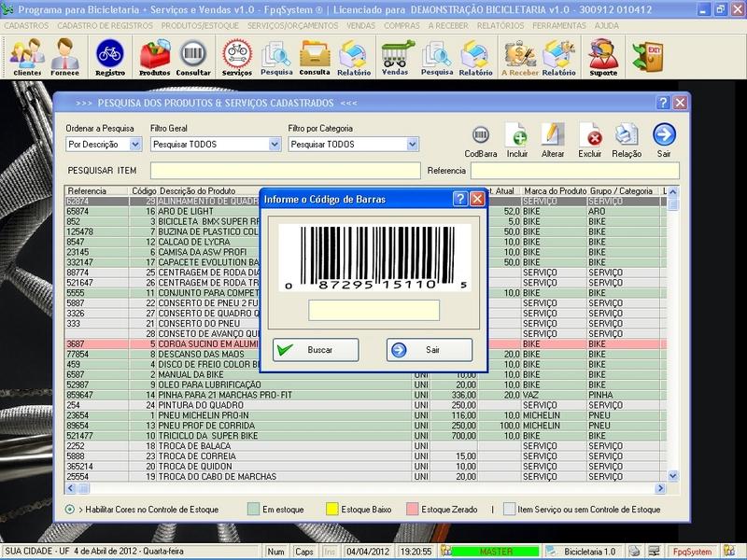Click the Excluir delete icon
The height and width of the screenshot is (560, 747).
(589, 135)
